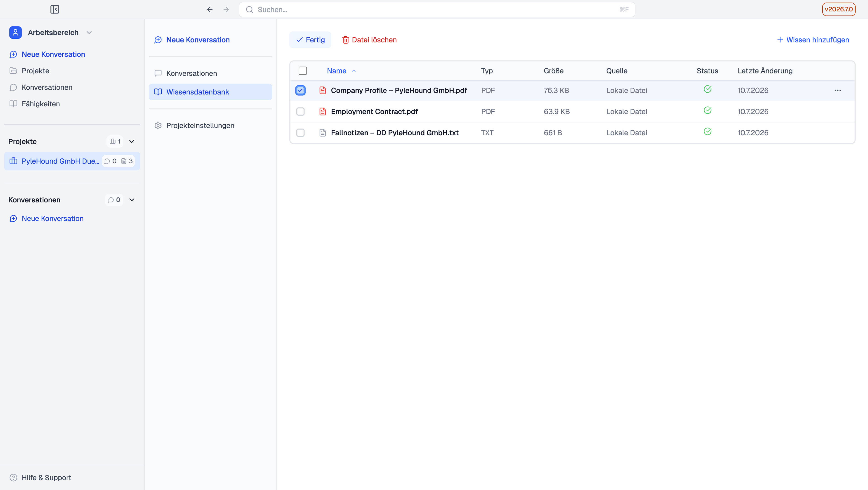The image size is (868, 490).
Task: Click the plus icon beside Wissen hinzufügen
Action: tap(780, 40)
